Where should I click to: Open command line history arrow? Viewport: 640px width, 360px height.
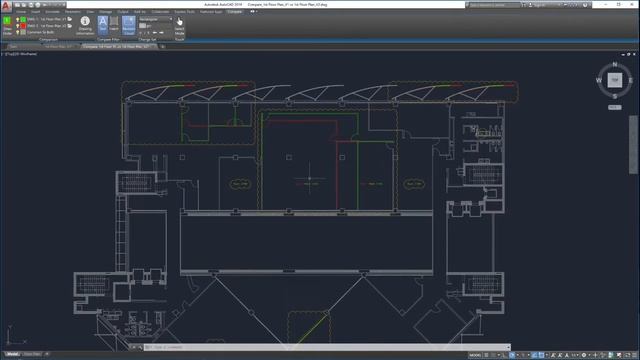click(x=508, y=347)
